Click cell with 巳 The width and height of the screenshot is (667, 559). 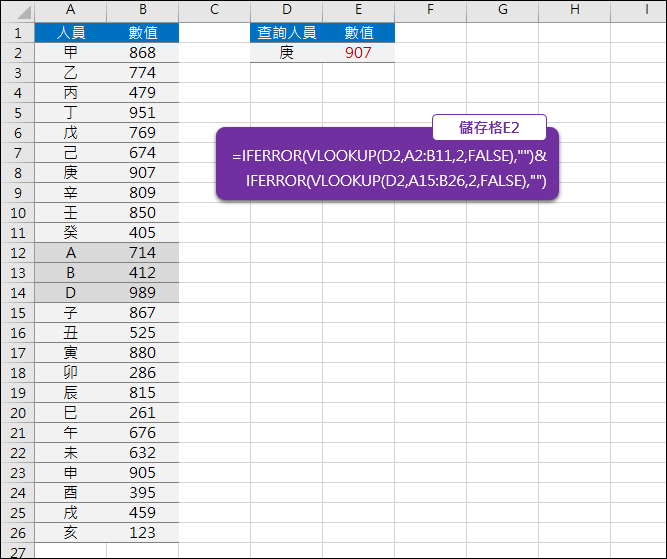click(71, 413)
